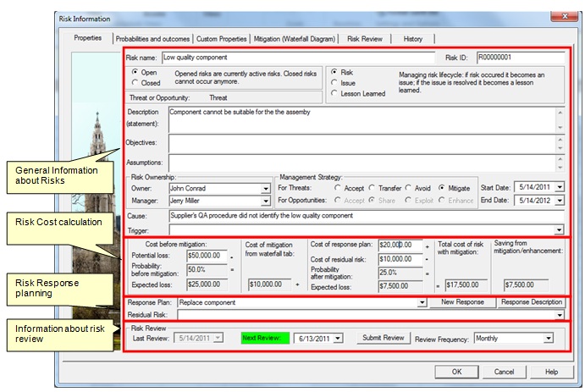585x392 pixels.
Task: Click the Probability before mitigation field
Action: [207, 270]
